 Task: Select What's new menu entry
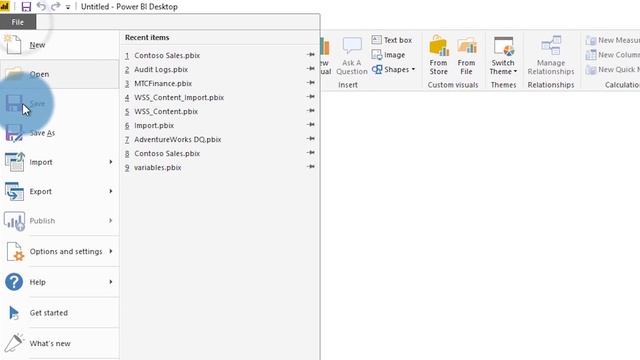[60, 344]
